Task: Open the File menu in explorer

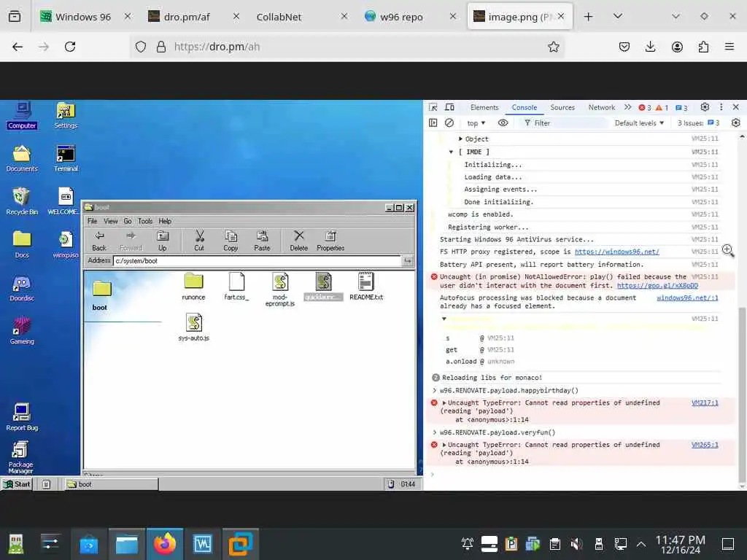Action: [x=93, y=221]
